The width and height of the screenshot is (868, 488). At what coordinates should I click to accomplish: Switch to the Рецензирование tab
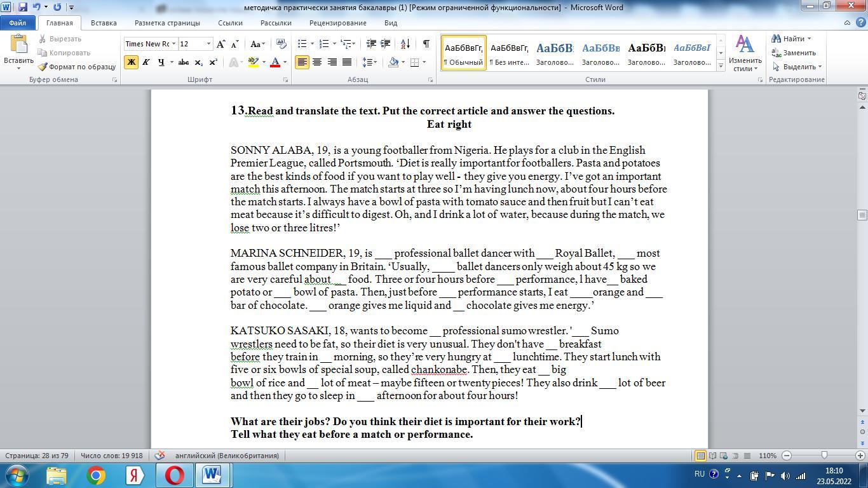click(338, 23)
